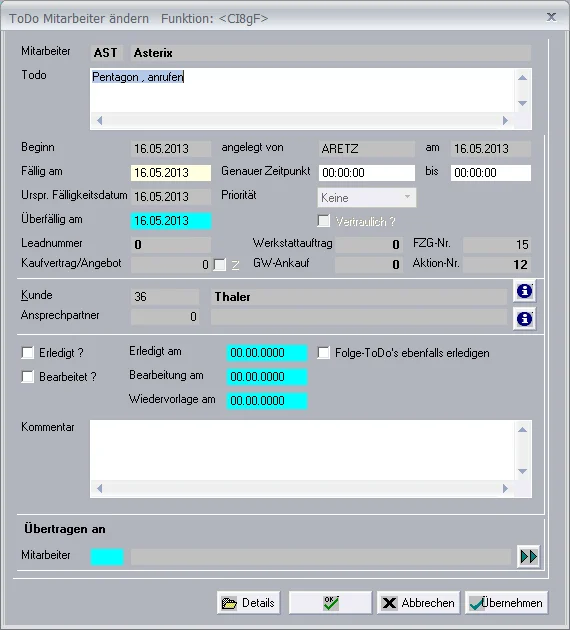Image resolution: width=570 pixels, height=630 pixels.
Task: Tick the Erledigt ? checkbox
Action: pyautogui.click(x=28, y=353)
